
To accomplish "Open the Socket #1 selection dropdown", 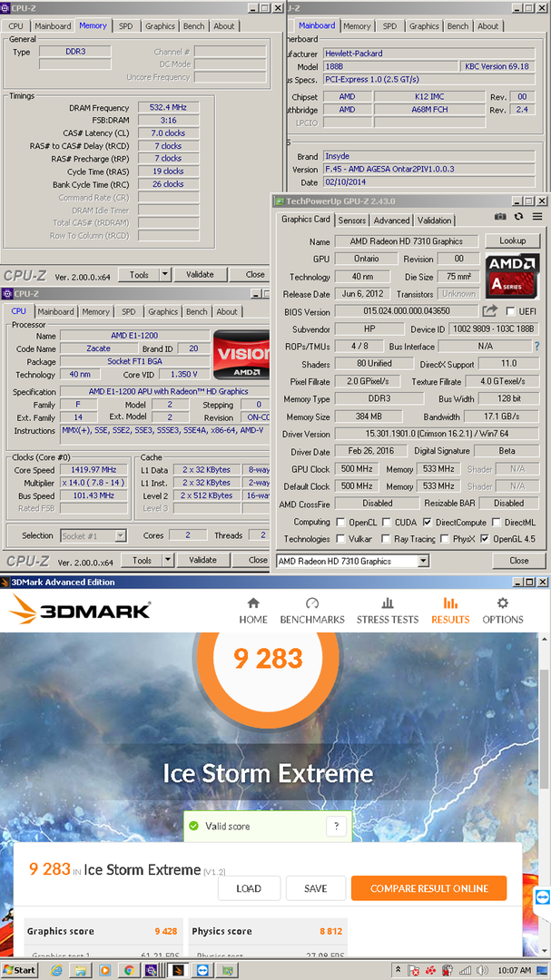I will [x=121, y=535].
